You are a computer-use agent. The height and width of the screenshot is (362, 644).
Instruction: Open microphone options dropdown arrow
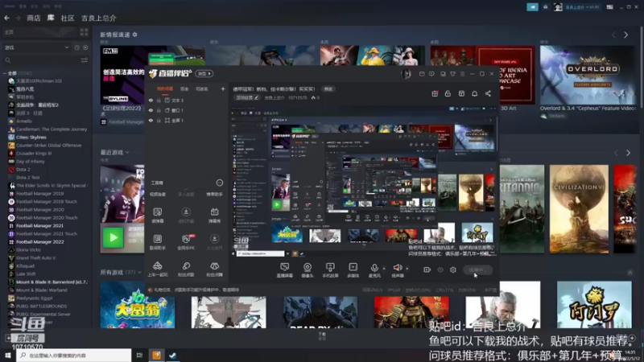pyautogui.click(x=384, y=269)
